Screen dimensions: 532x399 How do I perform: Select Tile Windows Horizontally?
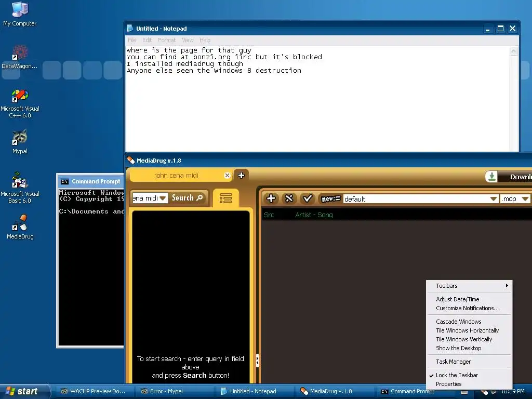point(469,330)
